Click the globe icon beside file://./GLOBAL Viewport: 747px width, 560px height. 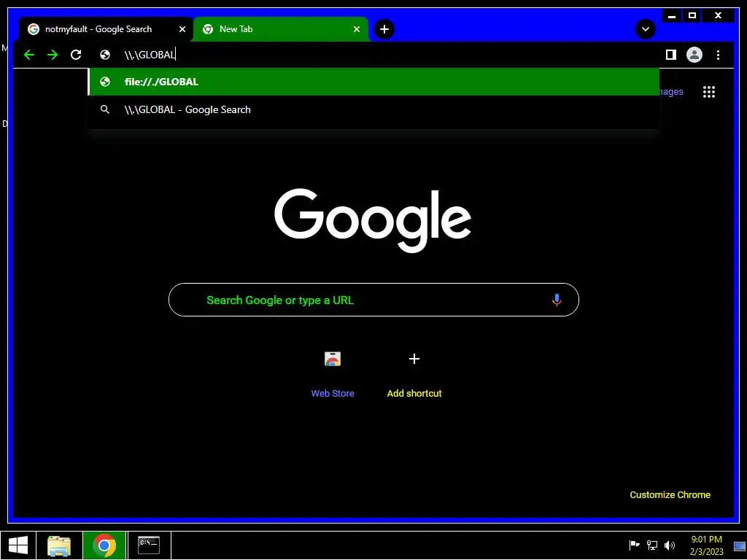[x=105, y=82]
